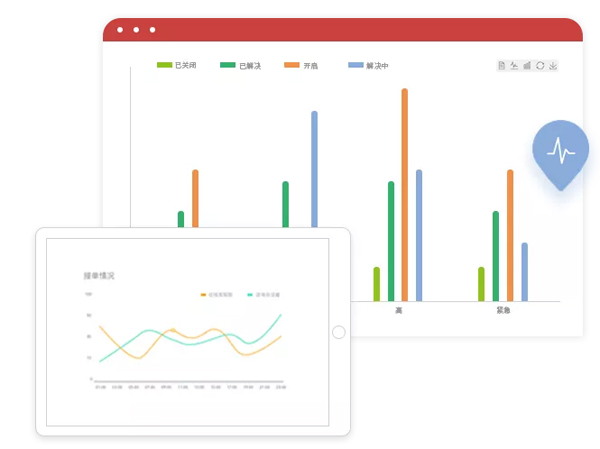Click the 紧急 axis category label
Image resolution: width=600 pixels, height=449 pixels.
503,310
